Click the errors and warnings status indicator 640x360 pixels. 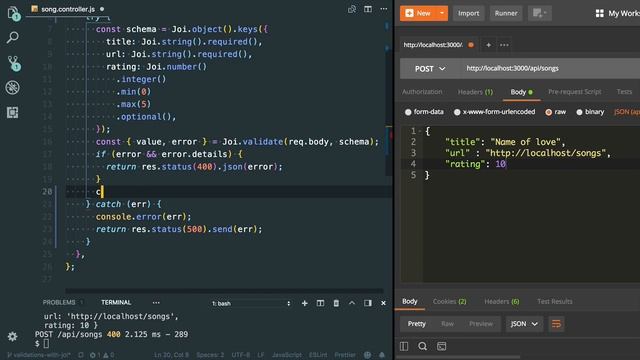click(102, 355)
